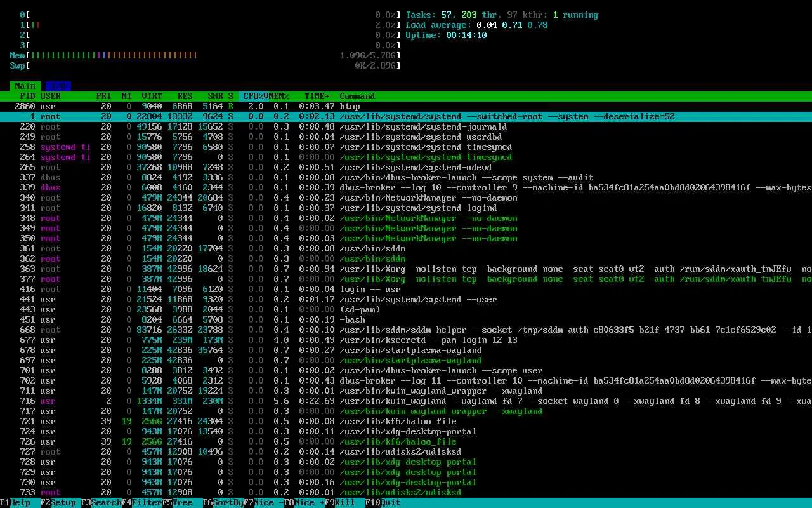812x508 pixels.
Task: Select the -bash process row
Action: (406, 319)
